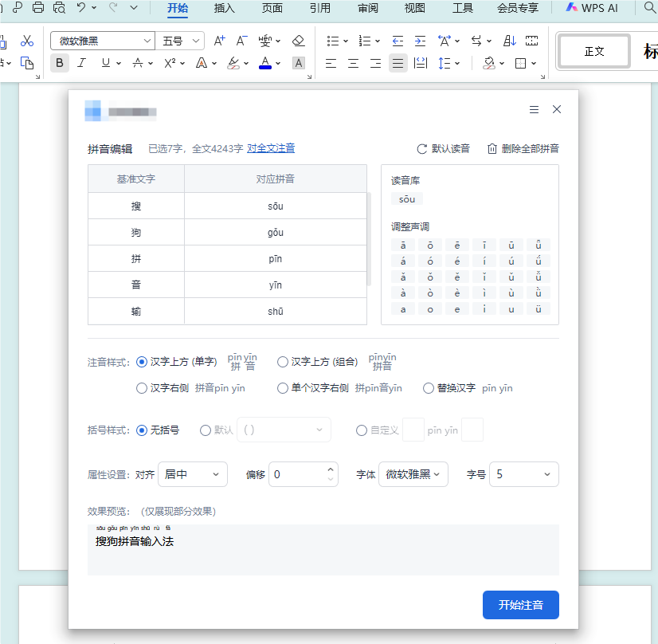The height and width of the screenshot is (644, 658).
Task: Increase paragraph indent
Action: pyautogui.click(x=420, y=41)
